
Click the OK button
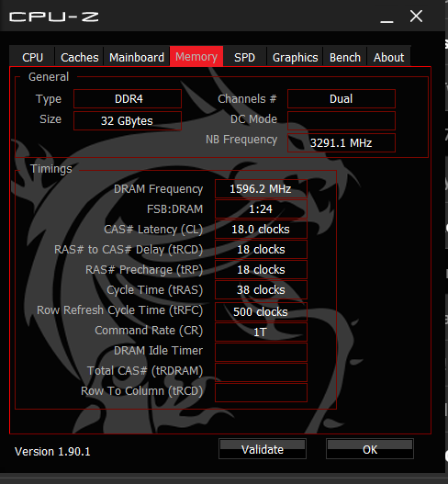click(x=370, y=449)
